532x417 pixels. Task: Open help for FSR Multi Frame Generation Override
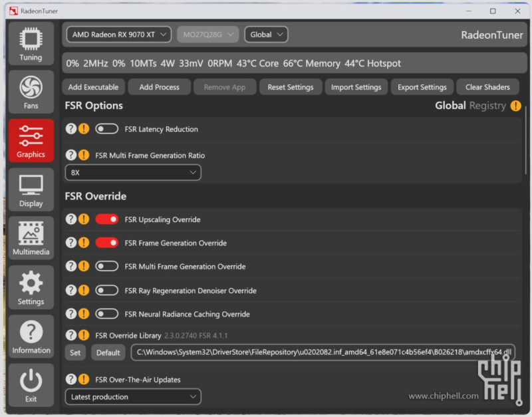(71, 266)
